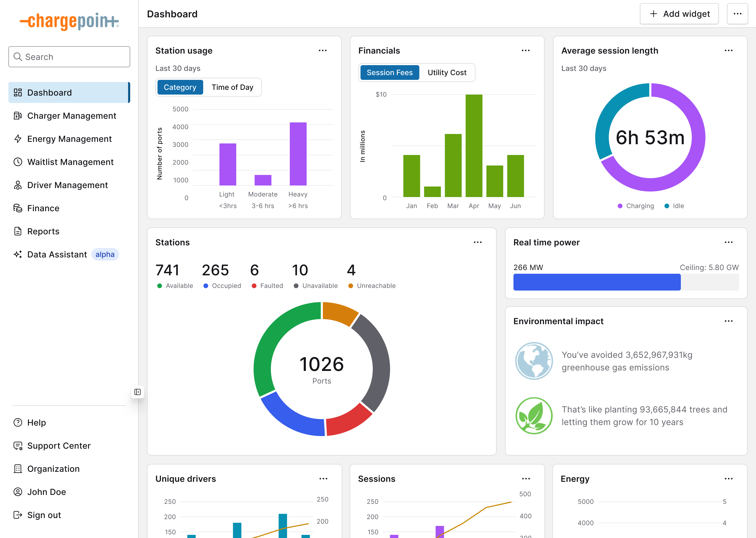Click the Add widget button

pos(679,14)
